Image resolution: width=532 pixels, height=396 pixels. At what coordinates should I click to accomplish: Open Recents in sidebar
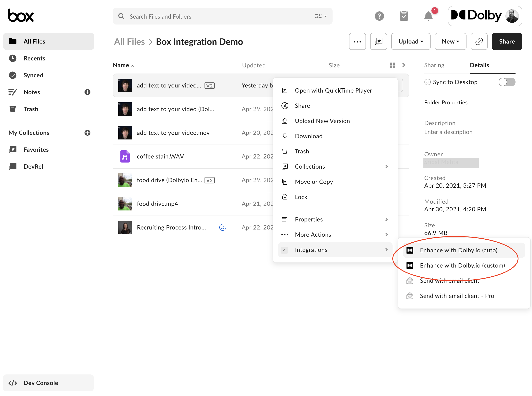tap(48, 58)
